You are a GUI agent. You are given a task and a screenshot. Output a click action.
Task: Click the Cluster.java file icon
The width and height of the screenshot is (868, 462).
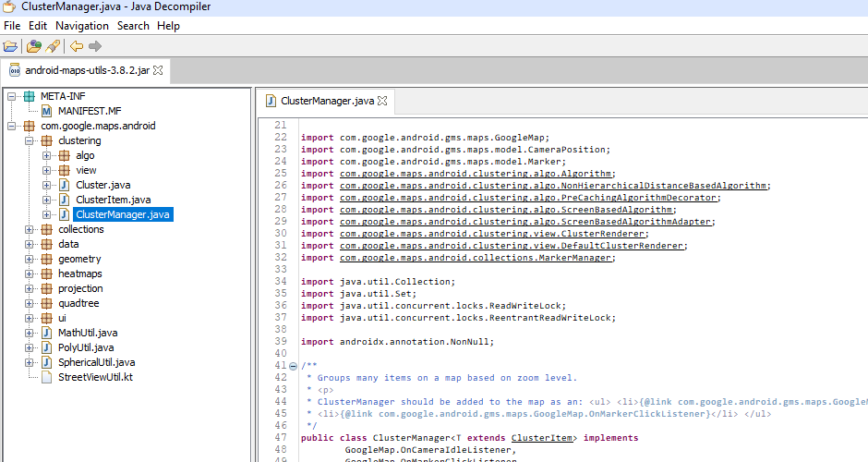click(65, 185)
